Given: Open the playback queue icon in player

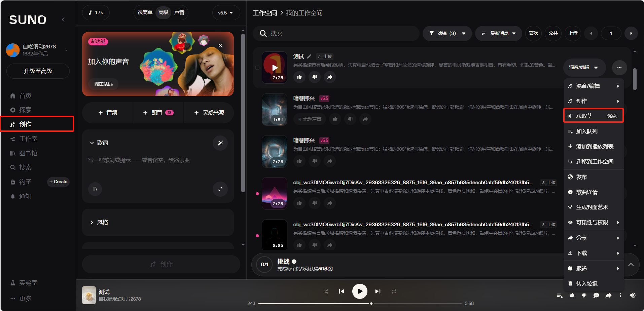Looking at the screenshot, I should coord(560,295).
